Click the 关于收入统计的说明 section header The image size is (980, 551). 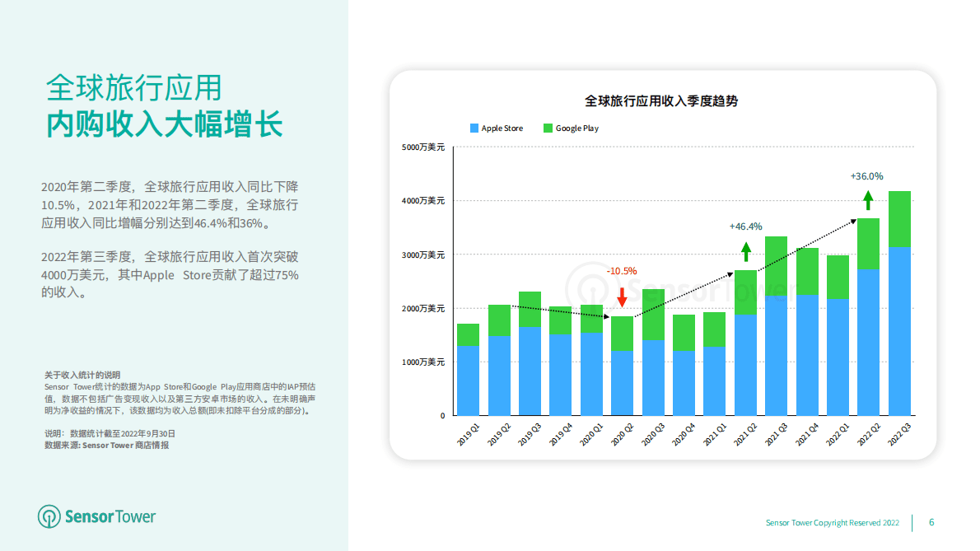(x=85, y=371)
